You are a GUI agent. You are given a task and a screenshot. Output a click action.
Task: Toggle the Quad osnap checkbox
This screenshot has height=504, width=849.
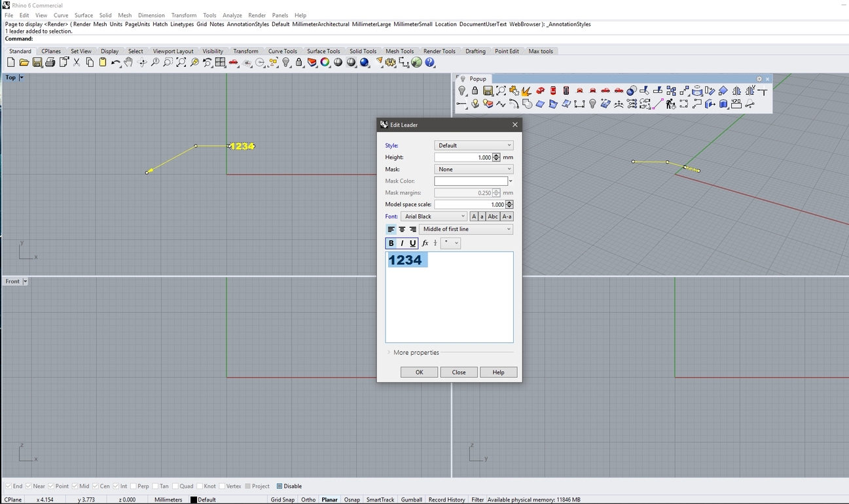175,486
